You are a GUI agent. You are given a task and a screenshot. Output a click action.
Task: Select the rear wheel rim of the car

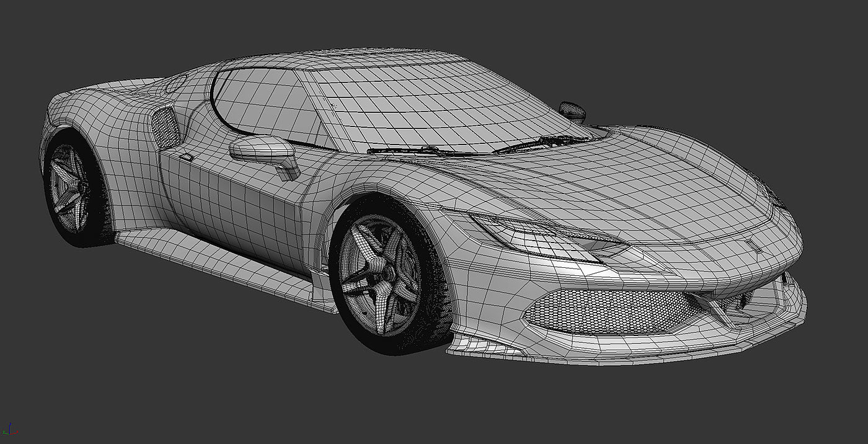69,189
